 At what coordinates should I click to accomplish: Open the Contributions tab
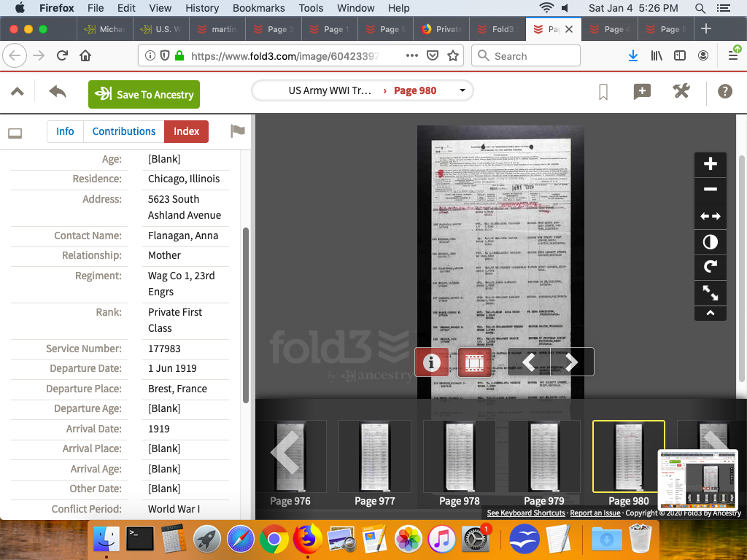point(124,131)
